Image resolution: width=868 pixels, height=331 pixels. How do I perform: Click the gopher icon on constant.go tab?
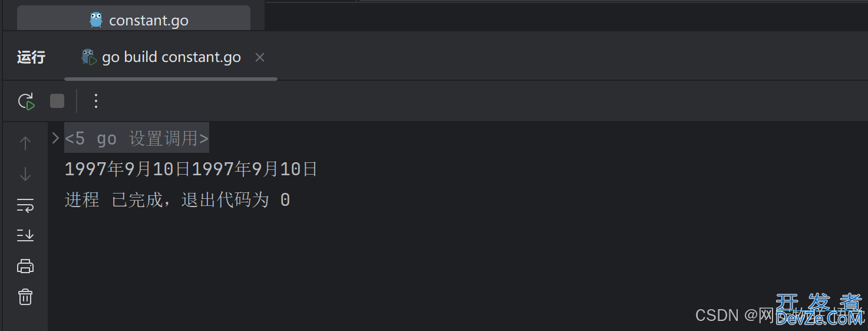click(96, 19)
